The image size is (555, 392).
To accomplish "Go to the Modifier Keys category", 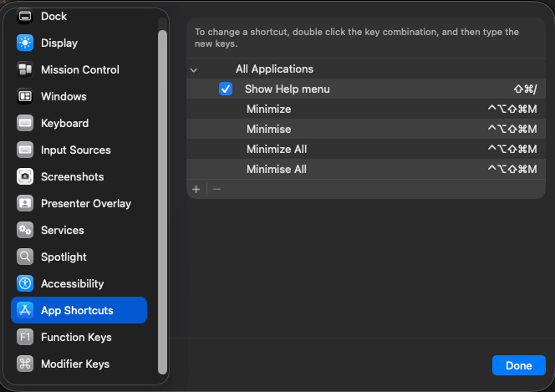I will click(x=74, y=364).
